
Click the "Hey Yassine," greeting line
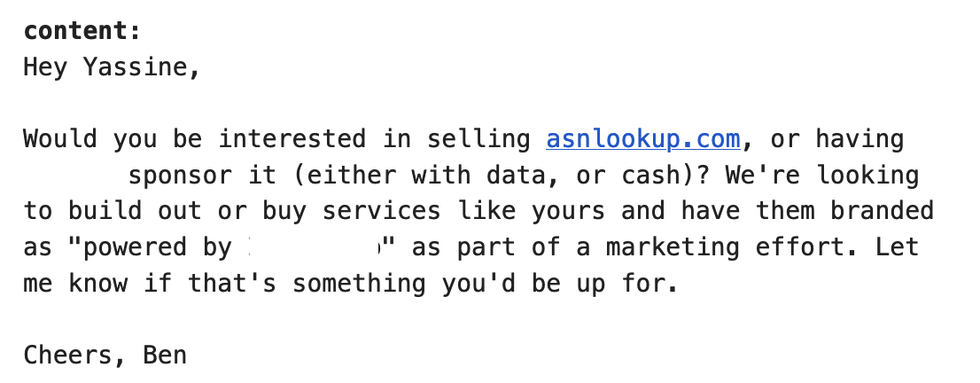click(111, 67)
